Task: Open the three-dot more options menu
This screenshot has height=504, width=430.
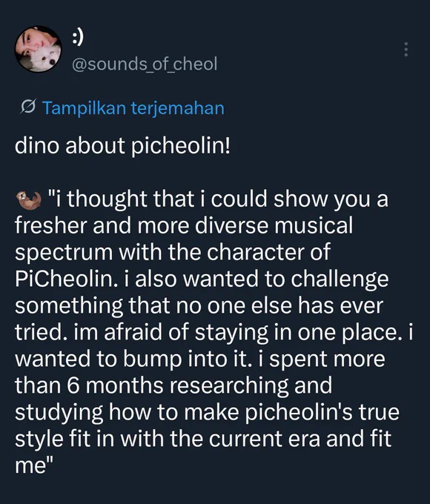Action: click(x=406, y=49)
